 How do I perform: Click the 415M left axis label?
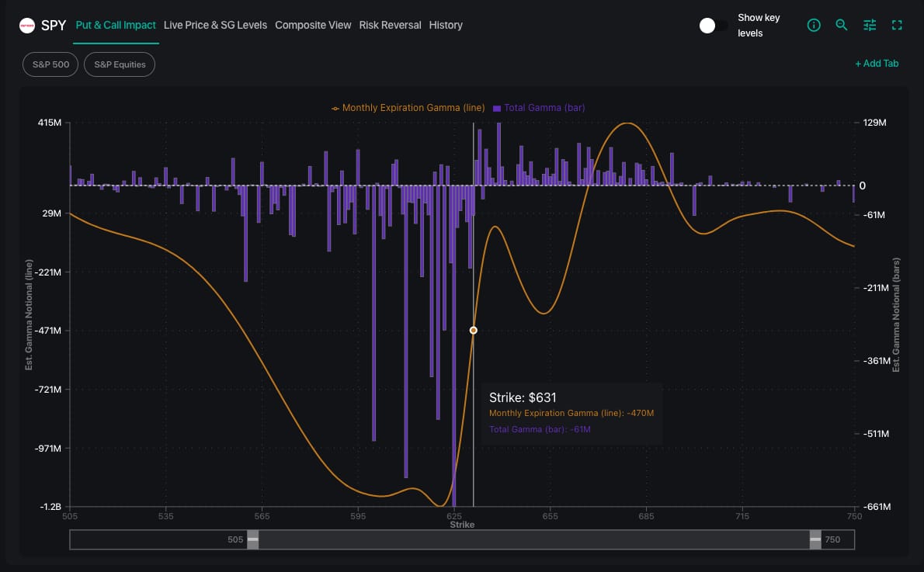50,123
